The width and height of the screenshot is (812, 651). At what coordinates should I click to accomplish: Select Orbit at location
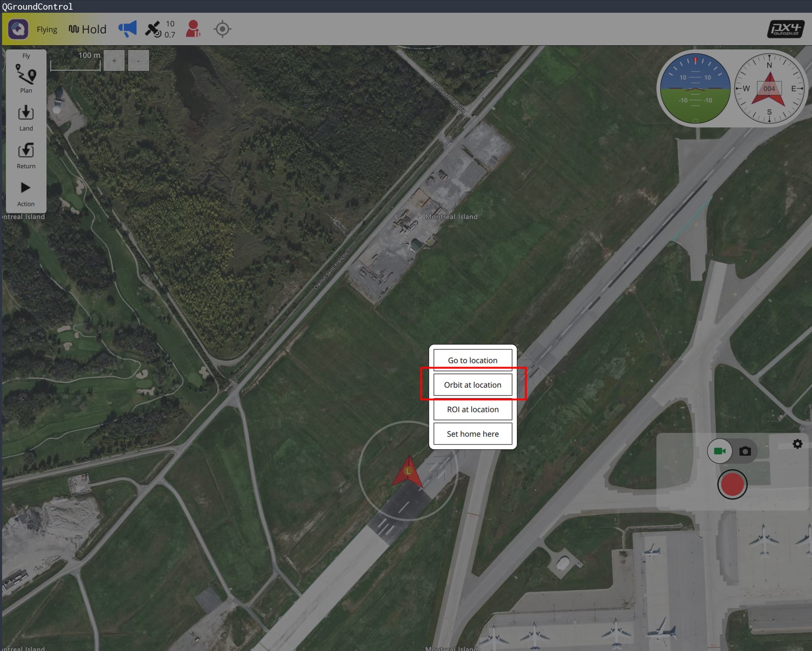click(x=473, y=385)
